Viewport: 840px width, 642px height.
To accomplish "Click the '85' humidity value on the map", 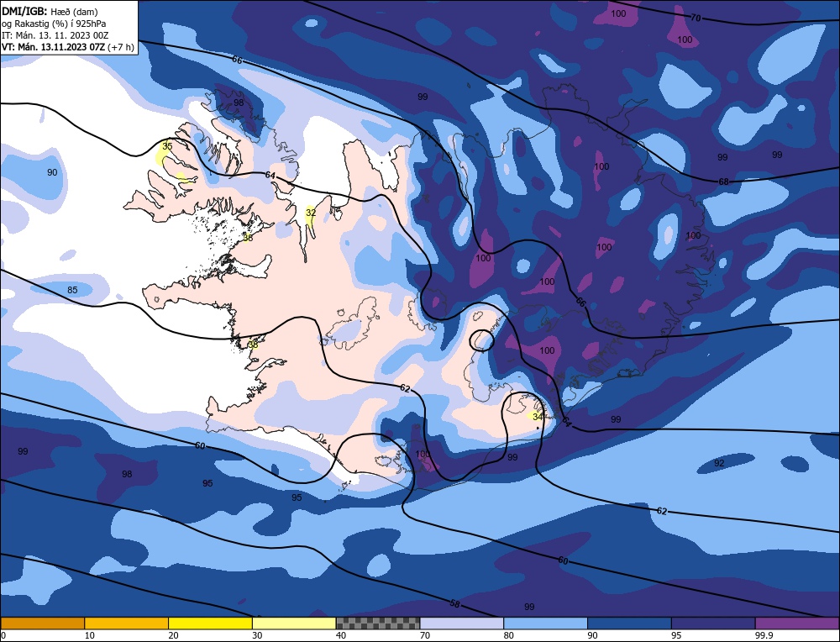I will [72, 290].
